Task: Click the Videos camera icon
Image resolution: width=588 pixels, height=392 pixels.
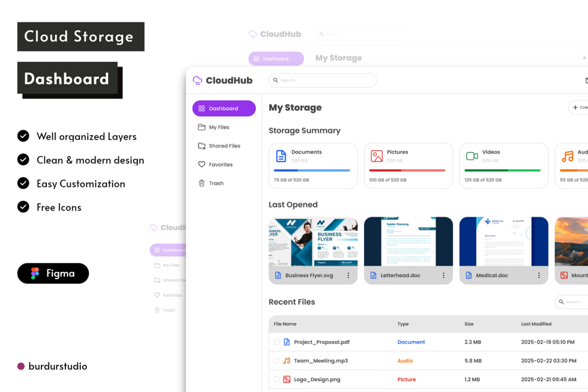Action: click(x=472, y=156)
